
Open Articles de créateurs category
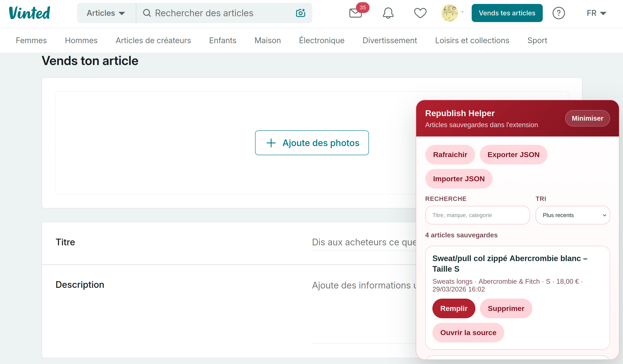[153, 40]
